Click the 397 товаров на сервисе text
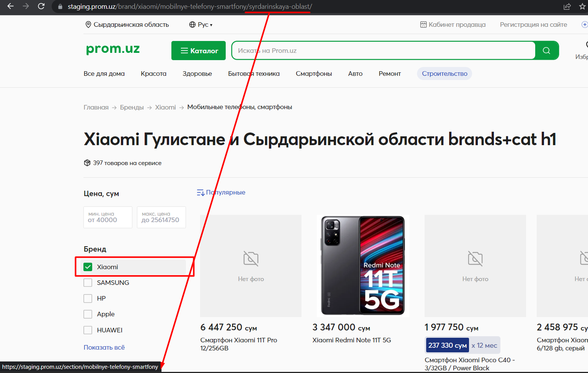The height and width of the screenshot is (373, 588). tap(127, 163)
